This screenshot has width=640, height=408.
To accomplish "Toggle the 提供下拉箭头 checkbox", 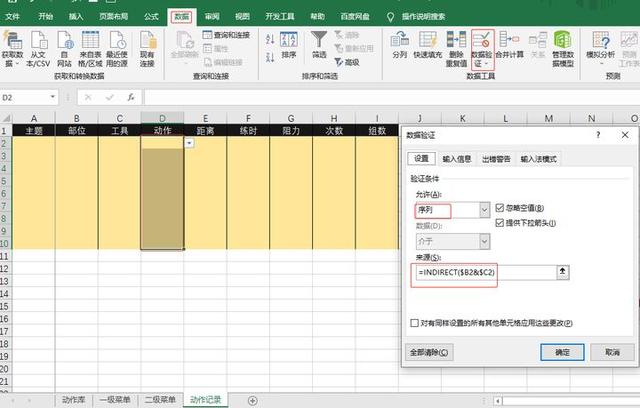I will (x=501, y=223).
